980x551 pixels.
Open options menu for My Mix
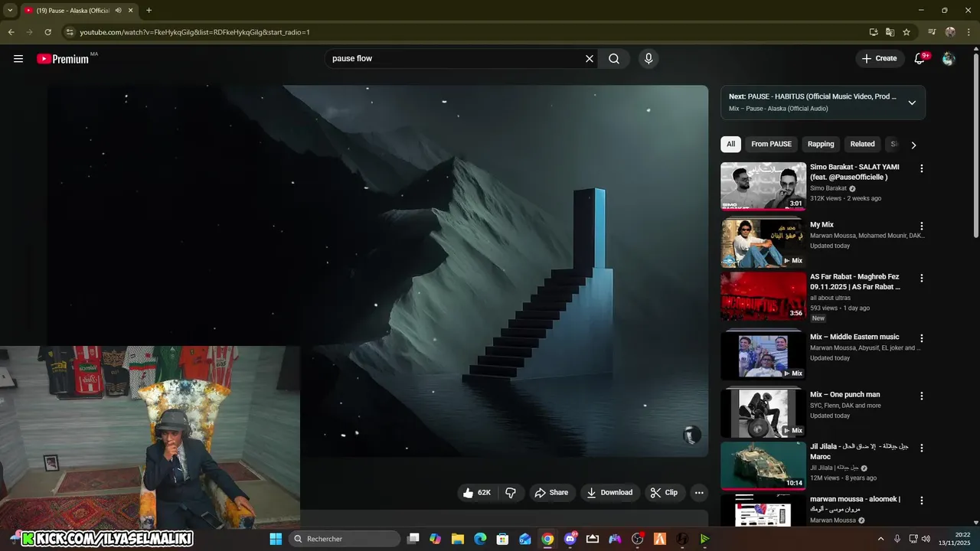coord(922,227)
